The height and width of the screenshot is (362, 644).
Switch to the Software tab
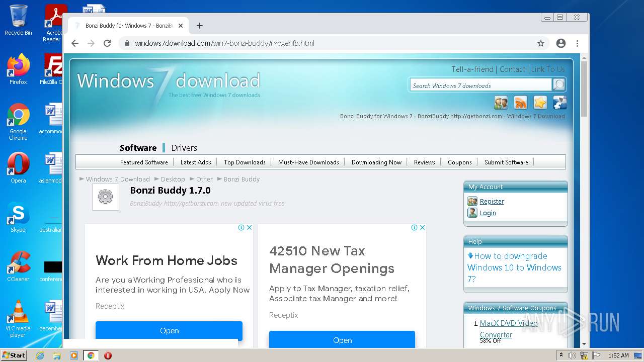(x=138, y=148)
